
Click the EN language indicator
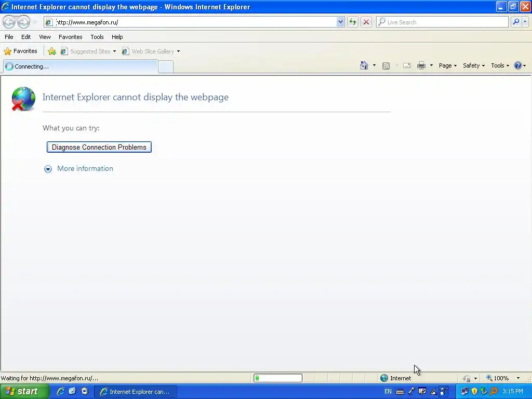pyautogui.click(x=388, y=392)
